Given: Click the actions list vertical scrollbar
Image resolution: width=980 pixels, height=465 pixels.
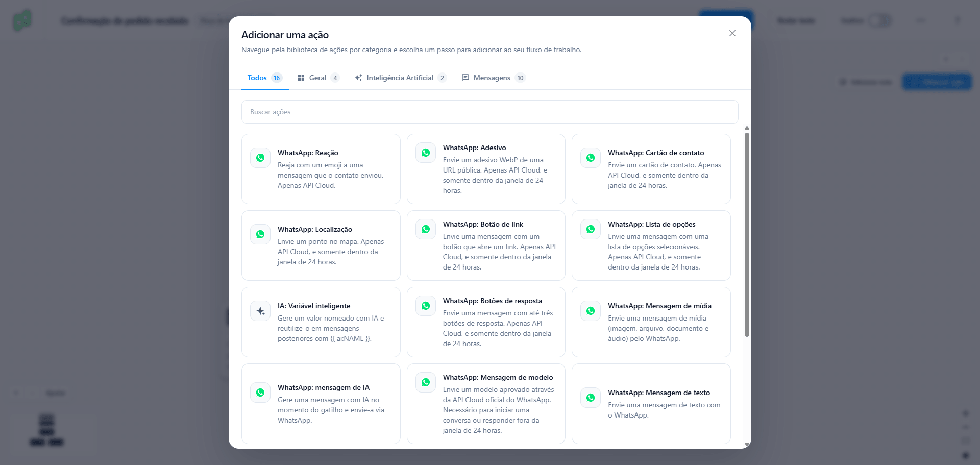Looking at the screenshot, I should (x=747, y=235).
